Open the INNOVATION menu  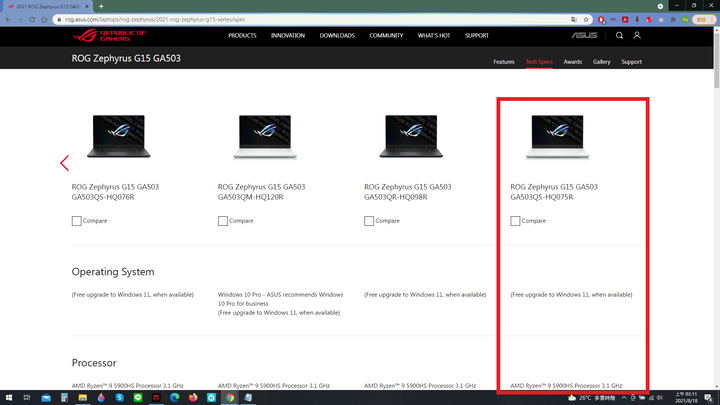[x=288, y=35]
